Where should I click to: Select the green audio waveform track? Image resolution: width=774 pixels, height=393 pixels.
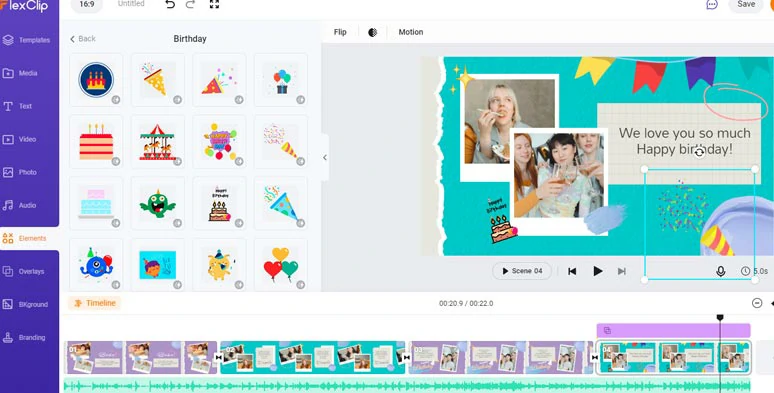point(407,386)
